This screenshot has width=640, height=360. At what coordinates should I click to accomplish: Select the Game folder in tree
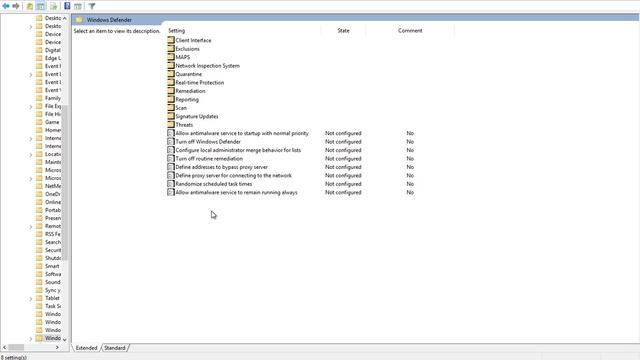coord(52,122)
